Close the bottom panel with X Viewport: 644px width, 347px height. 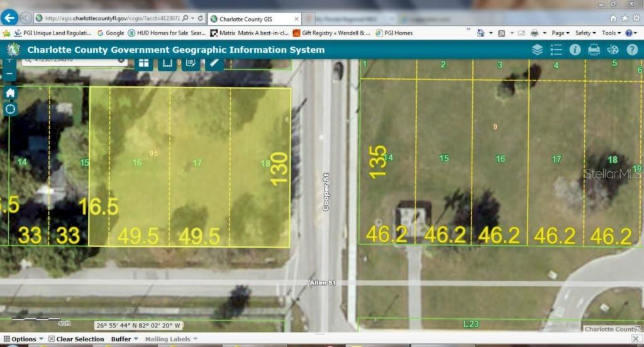636,339
